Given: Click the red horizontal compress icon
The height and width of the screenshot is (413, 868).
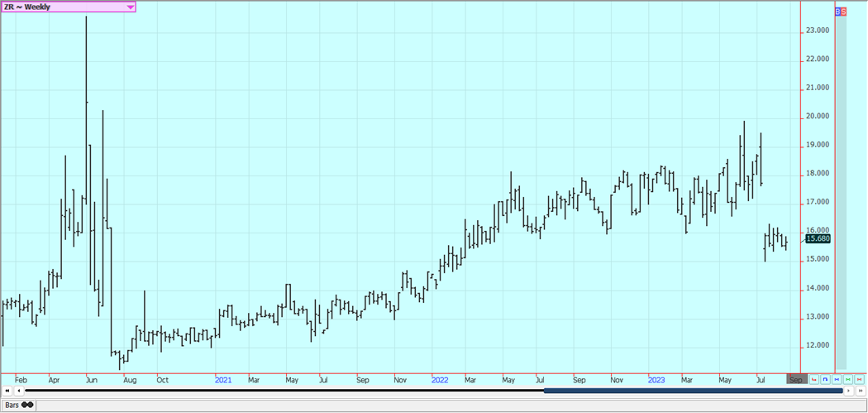Looking at the screenshot, I should coord(859,379).
